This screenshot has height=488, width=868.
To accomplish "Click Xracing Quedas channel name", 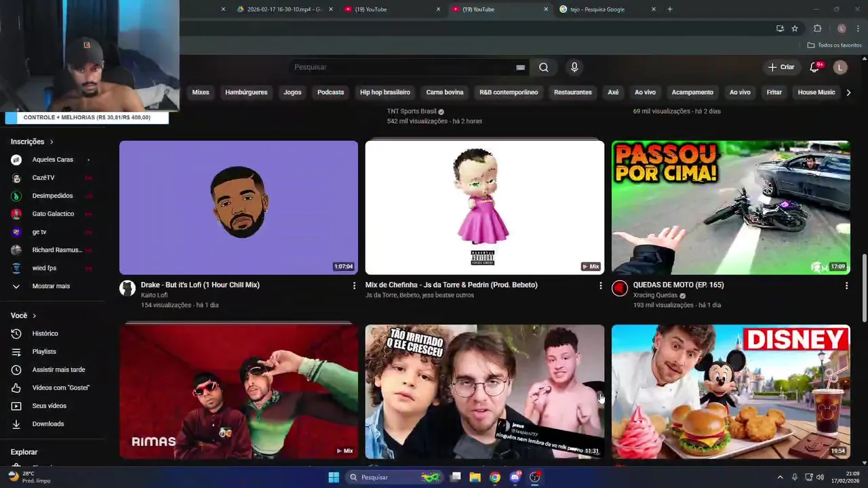I will (655, 296).
